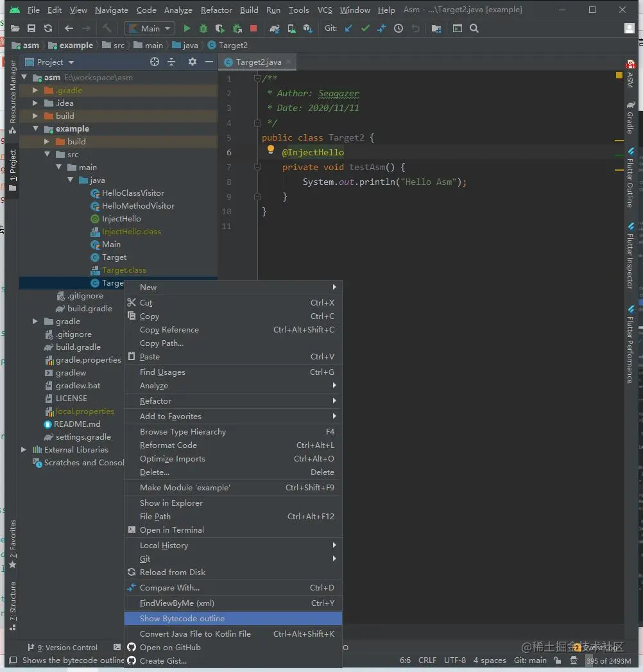
Task: Open the Gradle side panel
Action: click(630, 118)
